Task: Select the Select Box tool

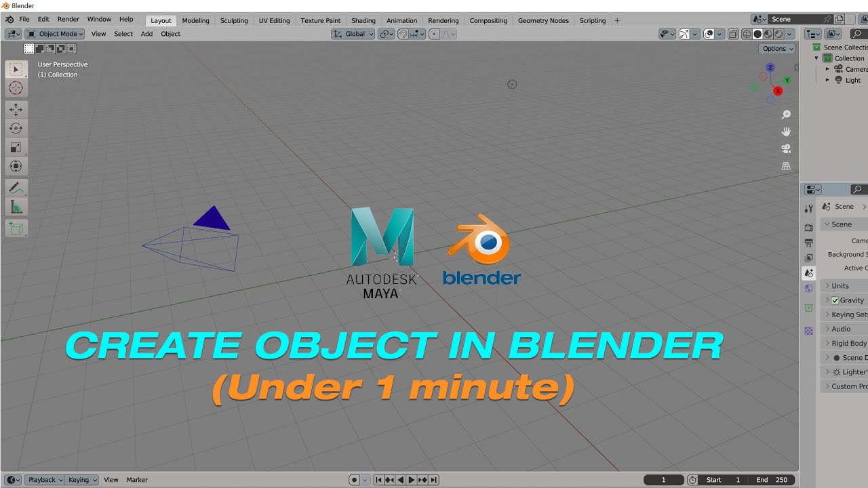Action: pos(16,69)
